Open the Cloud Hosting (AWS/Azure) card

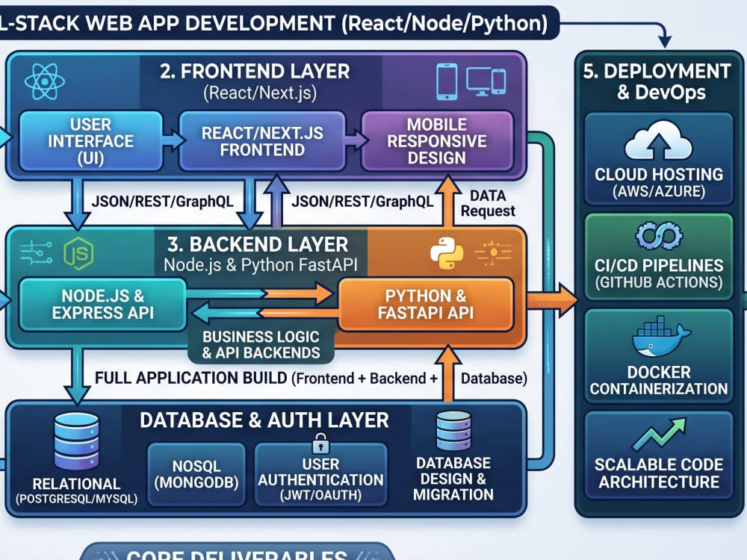coord(658,159)
